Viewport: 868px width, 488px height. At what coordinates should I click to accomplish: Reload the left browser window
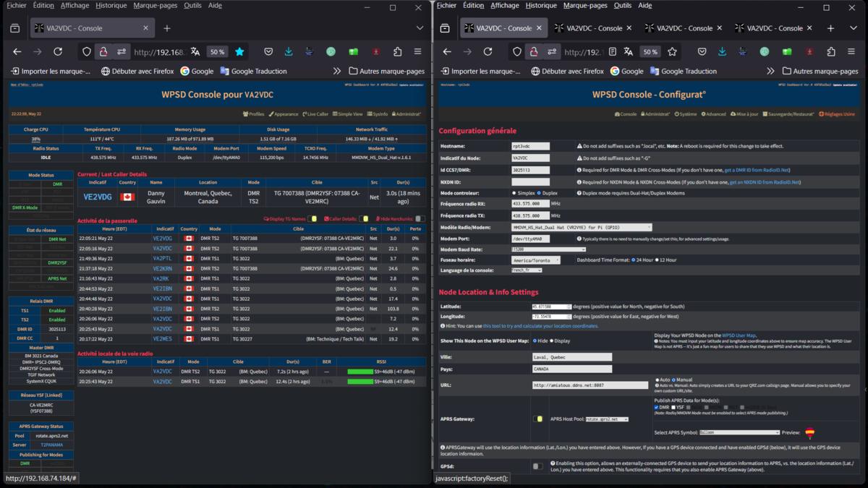click(58, 52)
